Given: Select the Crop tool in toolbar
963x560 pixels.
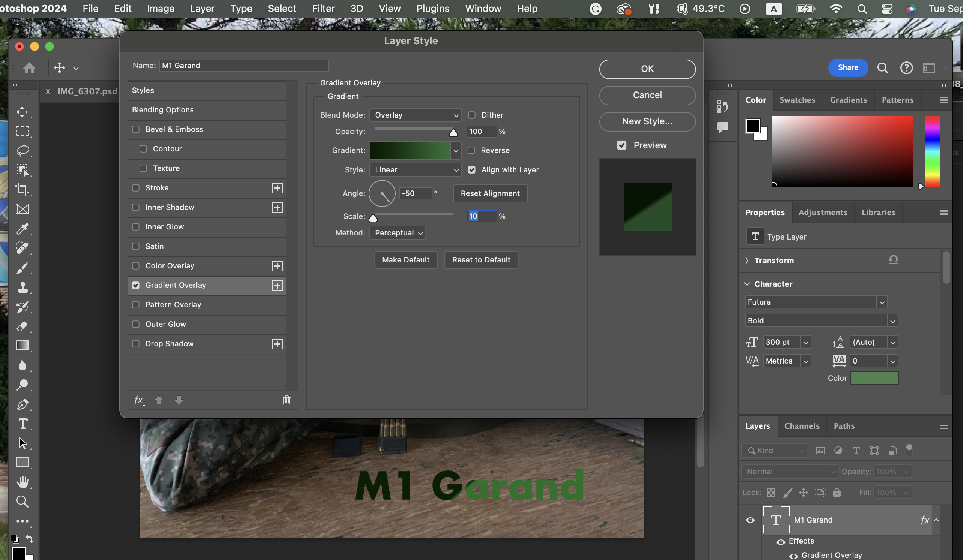Looking at the screenshot, I should (22, 189).
